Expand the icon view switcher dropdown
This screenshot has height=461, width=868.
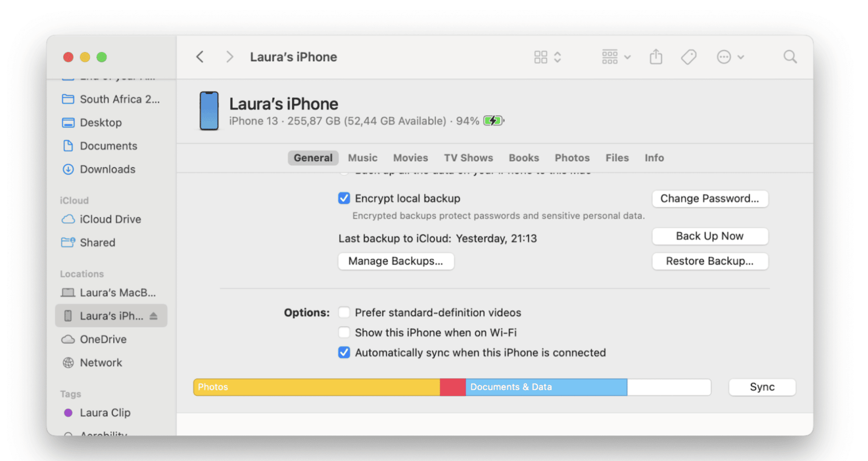pyautogui.click(x=547, y=57)
